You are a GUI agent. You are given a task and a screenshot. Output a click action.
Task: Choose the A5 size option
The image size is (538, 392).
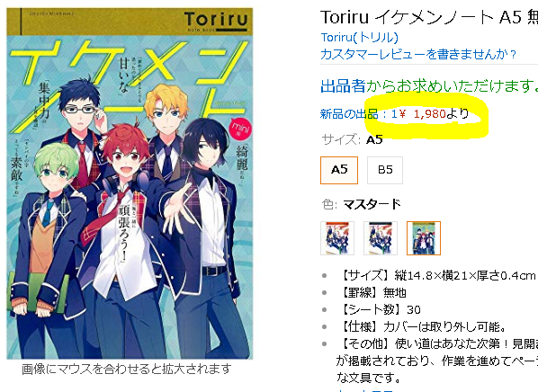pos(339,170)
